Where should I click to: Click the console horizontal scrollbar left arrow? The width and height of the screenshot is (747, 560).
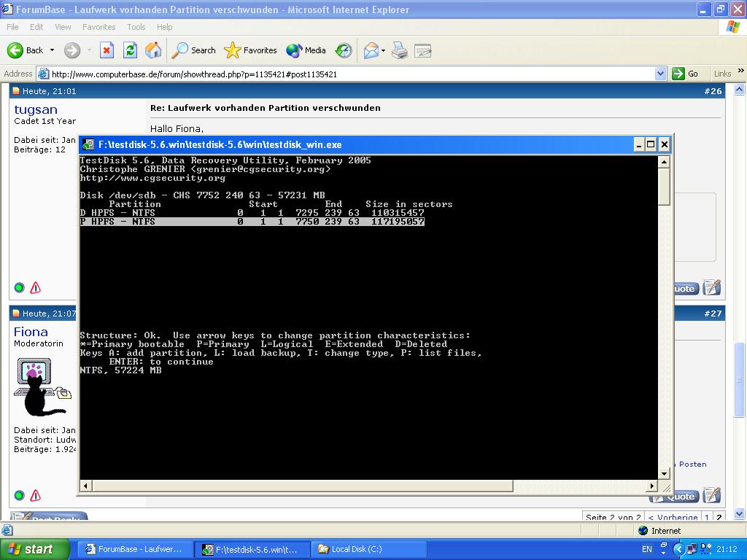tap(86, 486)
